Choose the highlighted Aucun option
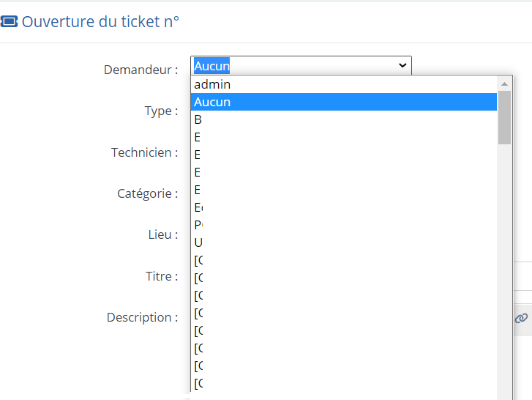 (344, 102)
